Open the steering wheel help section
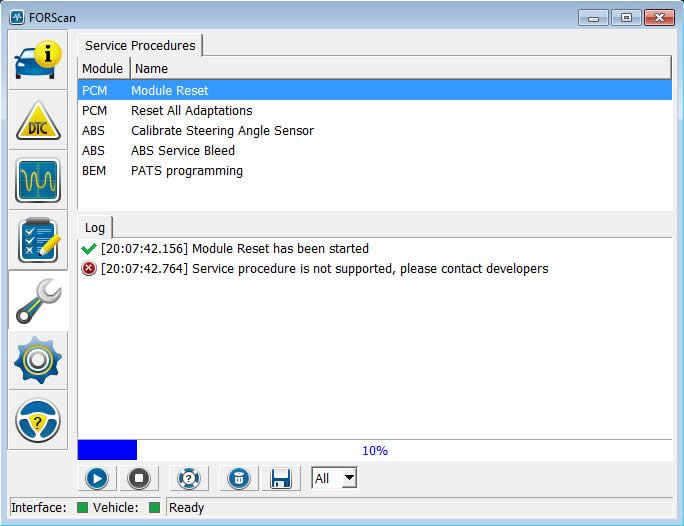Viewport: 684px width, 526px height. click(x=38, y=420)
